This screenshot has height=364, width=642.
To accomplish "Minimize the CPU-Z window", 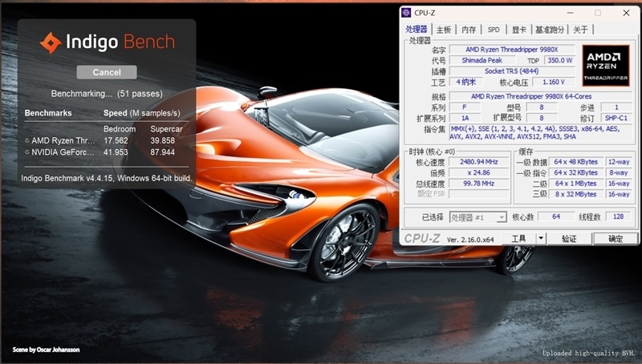I will (x=571, y=13).
